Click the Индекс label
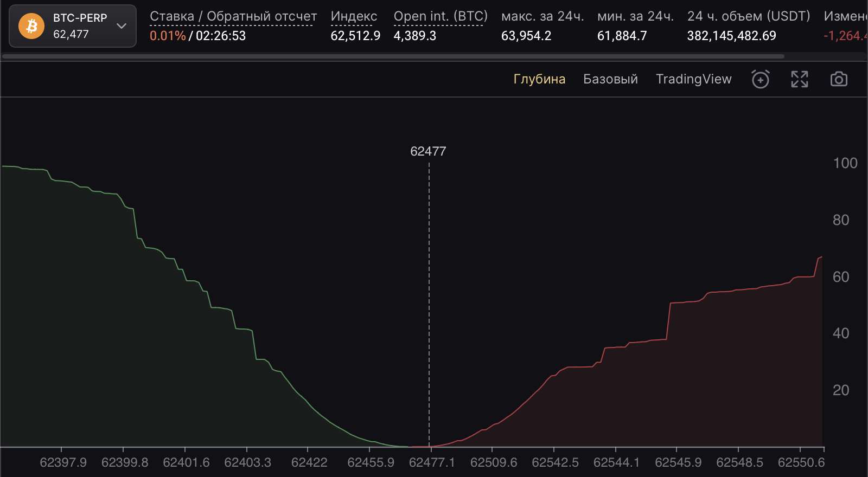 354,16
